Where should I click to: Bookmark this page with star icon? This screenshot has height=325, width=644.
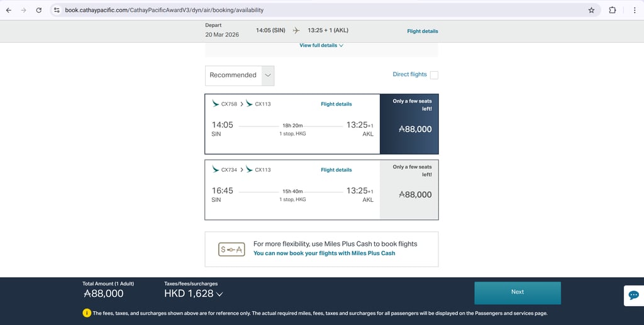591,10
